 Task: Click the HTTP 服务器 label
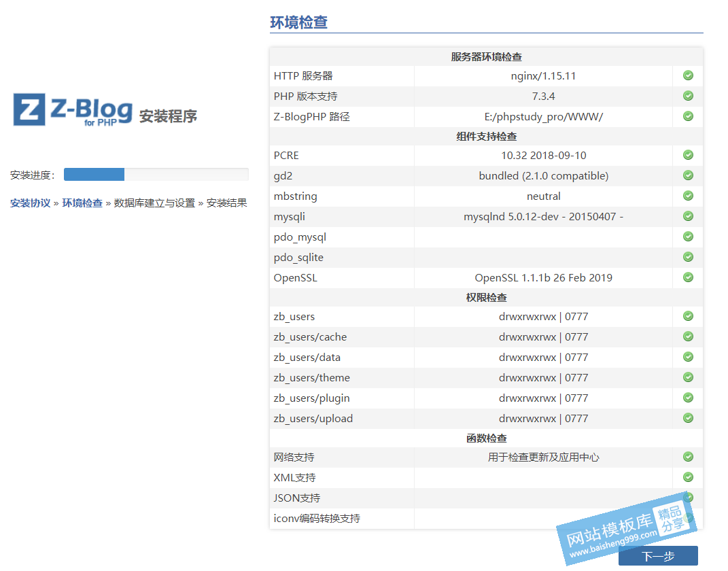pos(303,75)
